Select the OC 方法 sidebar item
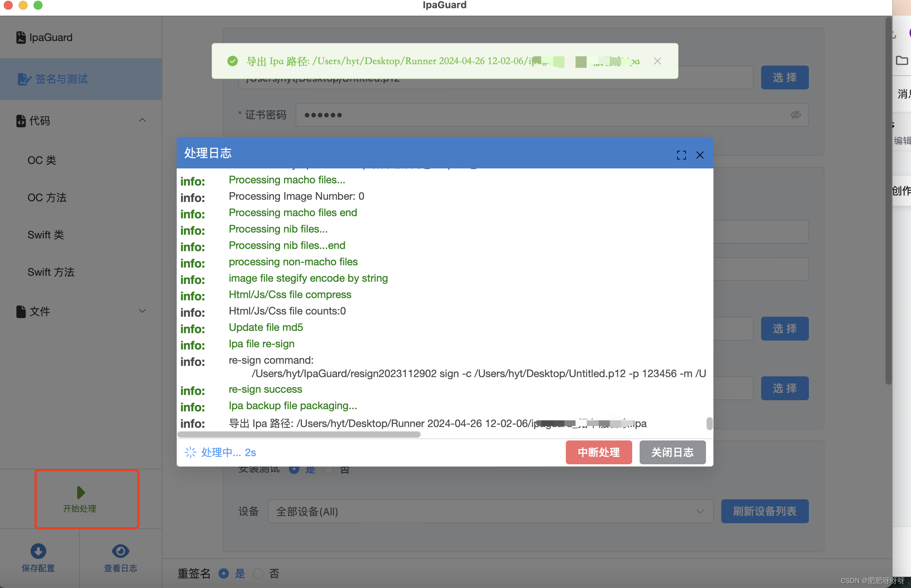 [47, 197]
